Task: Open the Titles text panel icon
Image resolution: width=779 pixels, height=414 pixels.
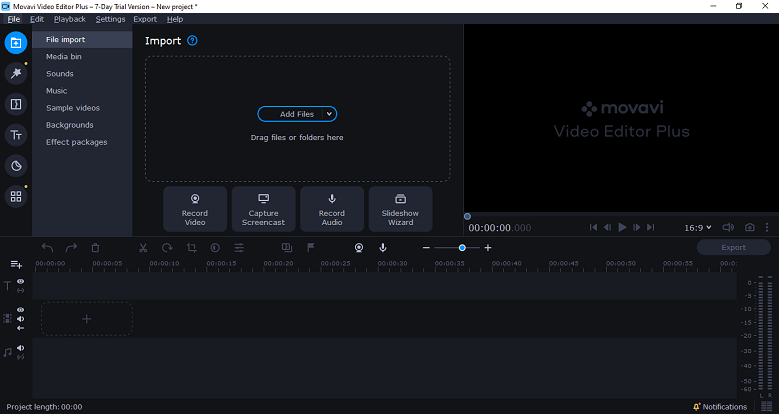Action: (16, 135)
